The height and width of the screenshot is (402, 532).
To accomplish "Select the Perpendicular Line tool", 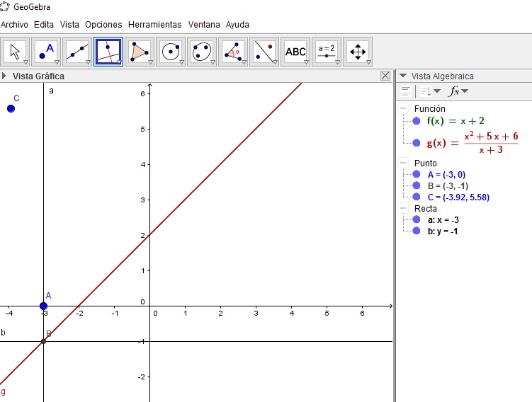I will pos(108,52).
